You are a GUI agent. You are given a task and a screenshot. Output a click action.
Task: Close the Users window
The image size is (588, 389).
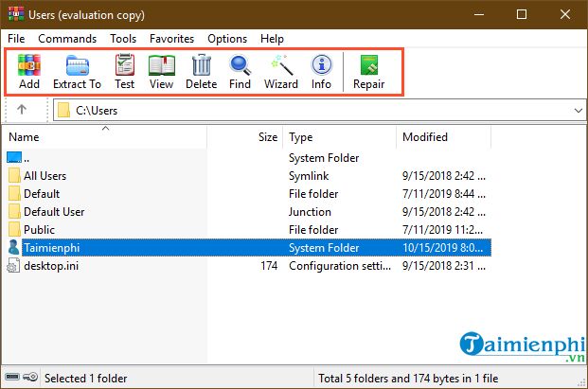click(x=564, y=14)
